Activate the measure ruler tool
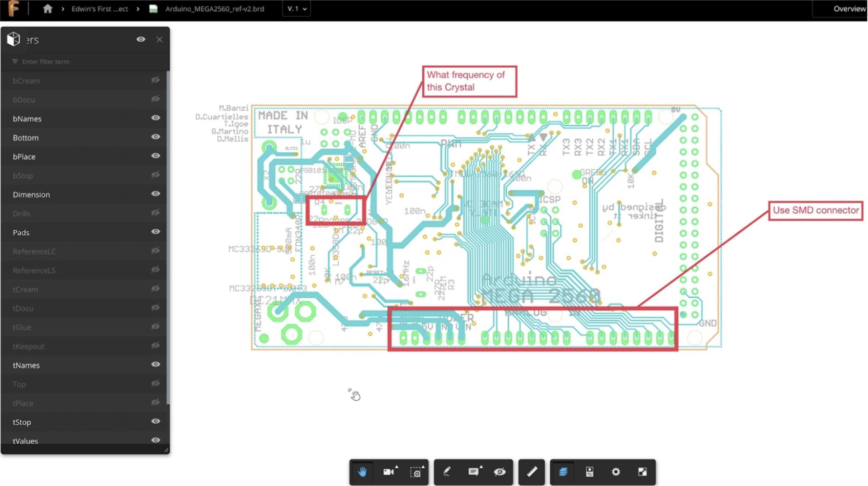The height and width of the screenshot is (486, 868). pos(532,472)
